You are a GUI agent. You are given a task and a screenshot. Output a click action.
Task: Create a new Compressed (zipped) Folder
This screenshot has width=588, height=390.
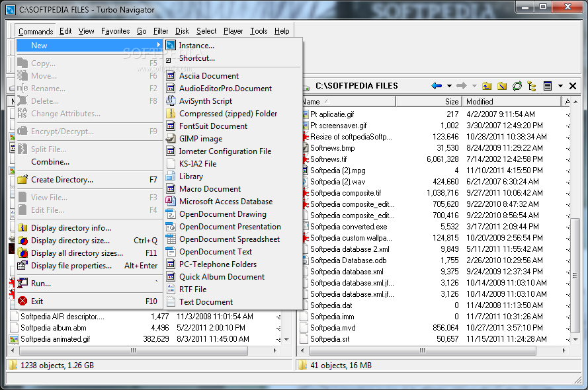click(x=233, y=114)
